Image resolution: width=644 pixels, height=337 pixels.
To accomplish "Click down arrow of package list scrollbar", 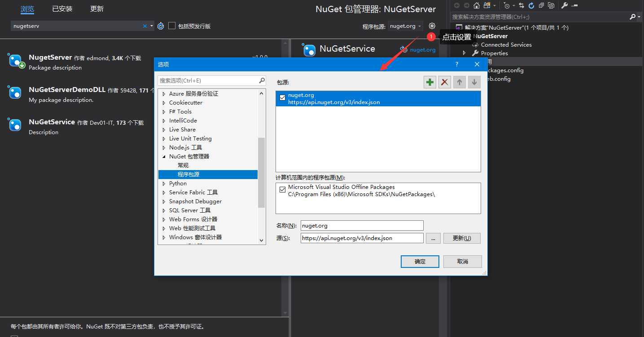I will pos(285,313).
